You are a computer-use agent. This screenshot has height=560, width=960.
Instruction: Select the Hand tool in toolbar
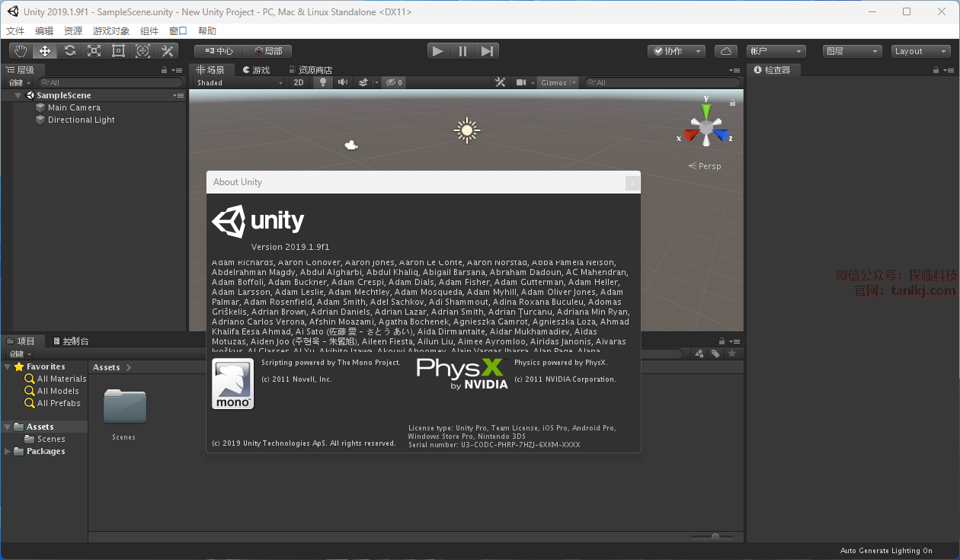(x=21, y=51)
